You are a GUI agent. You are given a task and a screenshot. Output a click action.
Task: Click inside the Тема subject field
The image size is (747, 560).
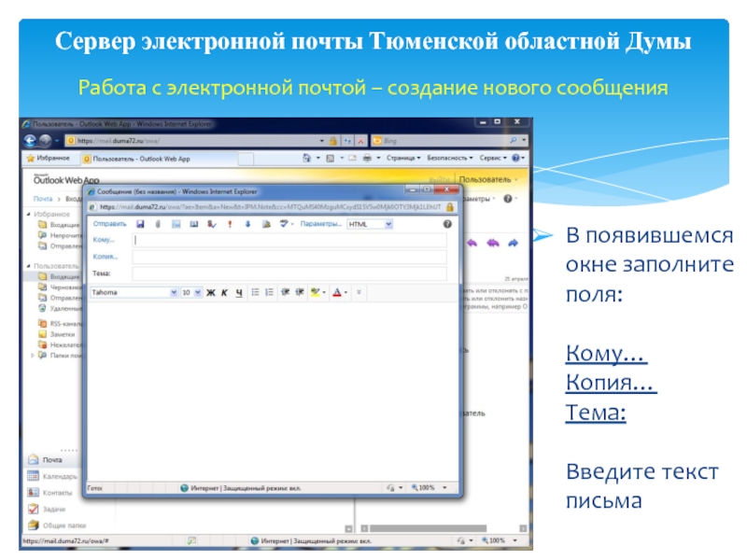pos(289,273)
